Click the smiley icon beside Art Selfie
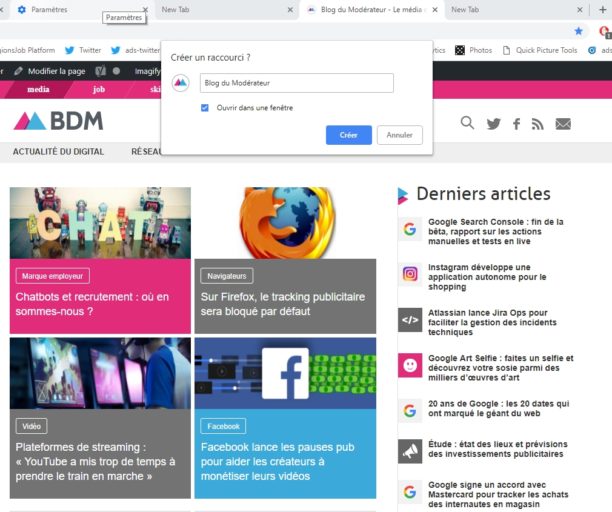This screenshot has height=512, width=612. click(x=410, y=366)
